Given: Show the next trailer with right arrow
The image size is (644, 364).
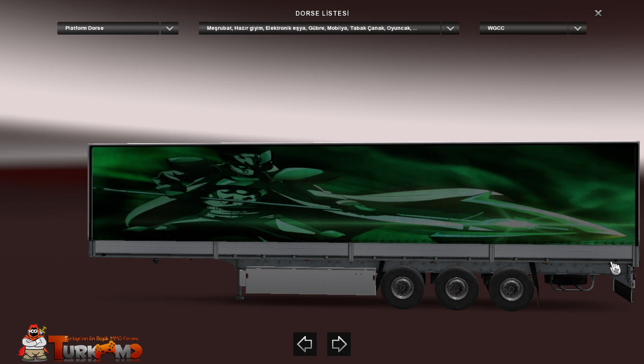Looking at the screenshot, I should pos(339,344).
